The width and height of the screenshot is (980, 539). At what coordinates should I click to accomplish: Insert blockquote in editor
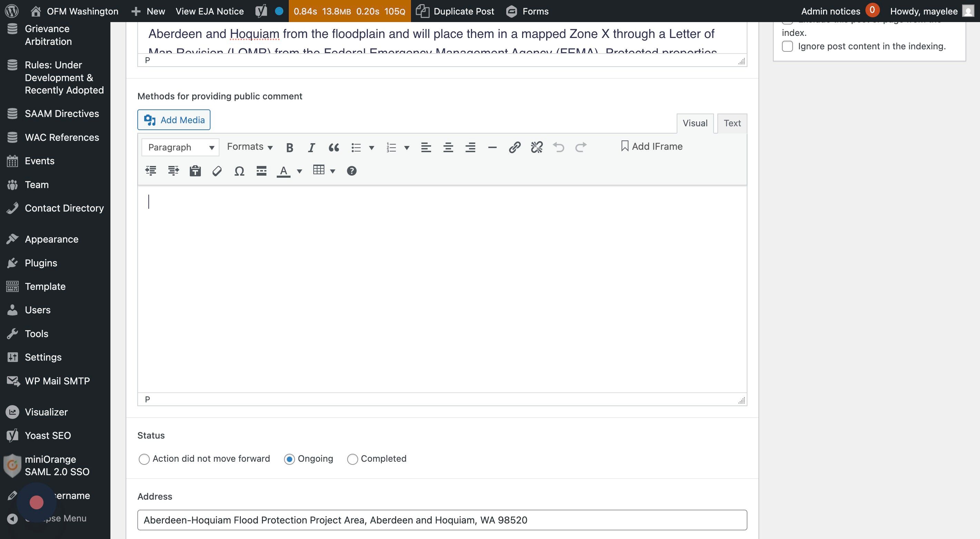tap(334, 148)
